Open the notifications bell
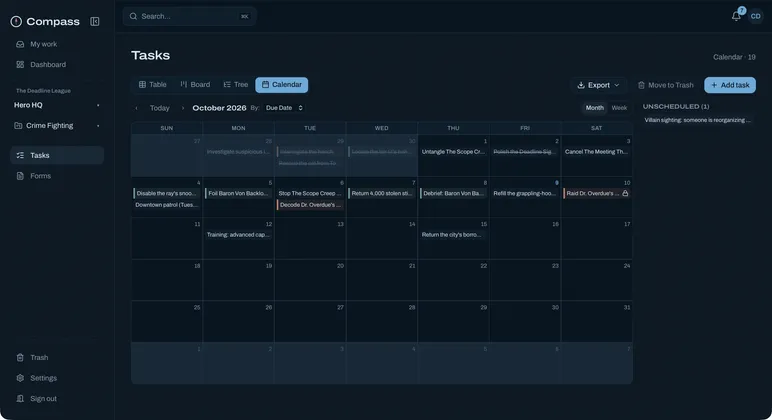 736,16
